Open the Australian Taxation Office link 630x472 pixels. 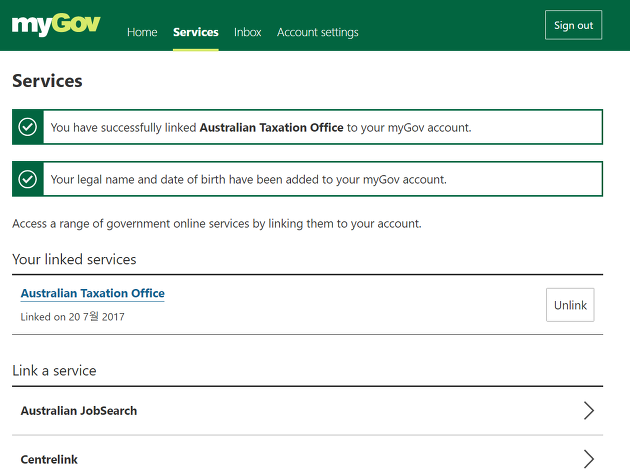point(92,293)
